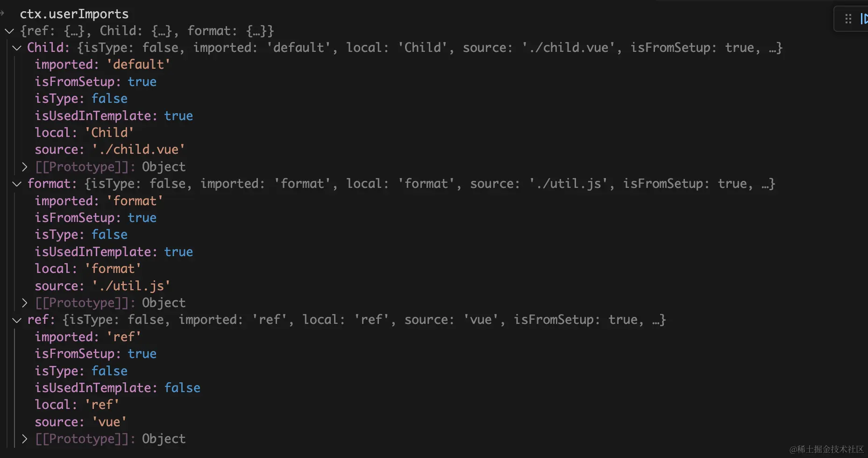Collapse the ref object entry
Image resolution: width=868 pixels, height=458 pixels.
16,320
